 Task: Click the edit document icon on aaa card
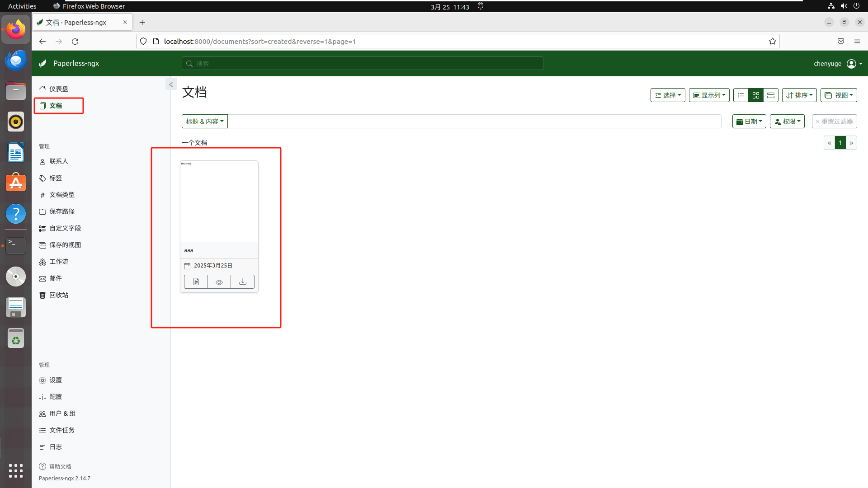click(196, 282)
